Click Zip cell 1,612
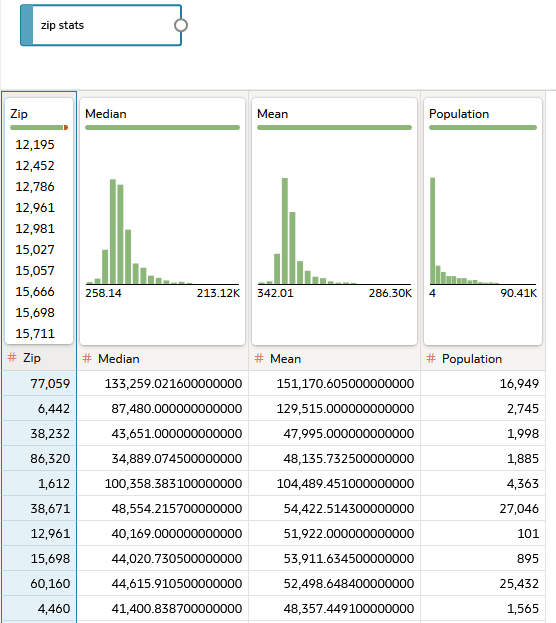Image resolution: width=556 pixels, height=623 pixels. tap(39, 484)
